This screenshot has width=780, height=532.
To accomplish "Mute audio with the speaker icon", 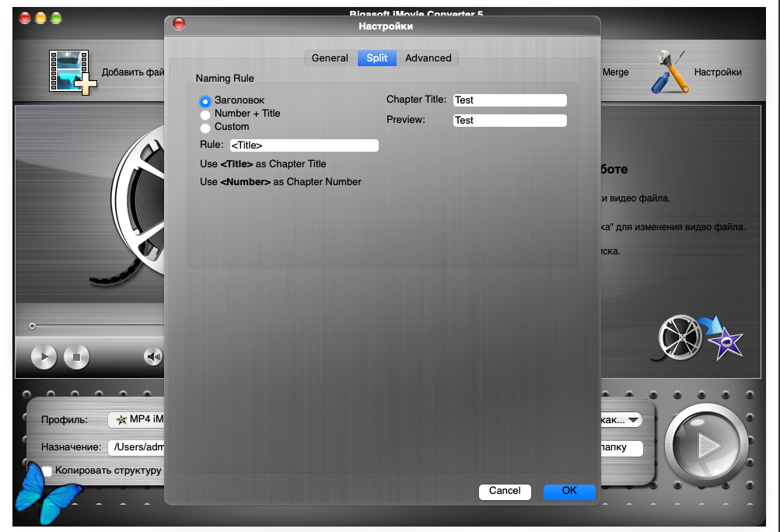I will pos(153,357).
